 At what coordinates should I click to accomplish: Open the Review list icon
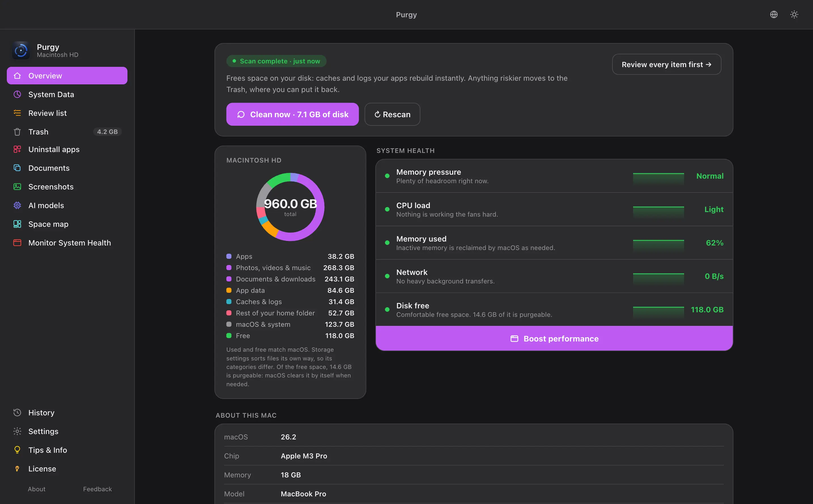tap(17, 113)
